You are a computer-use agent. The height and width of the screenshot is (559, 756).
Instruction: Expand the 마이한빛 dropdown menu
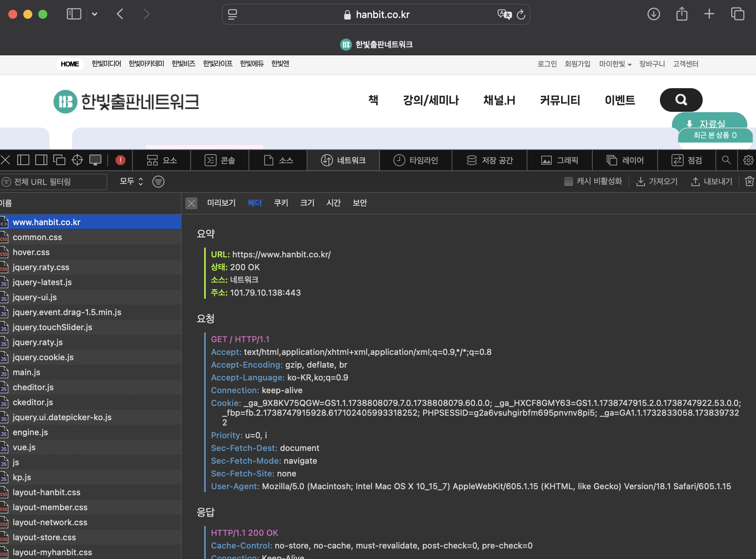click(615, 64)
